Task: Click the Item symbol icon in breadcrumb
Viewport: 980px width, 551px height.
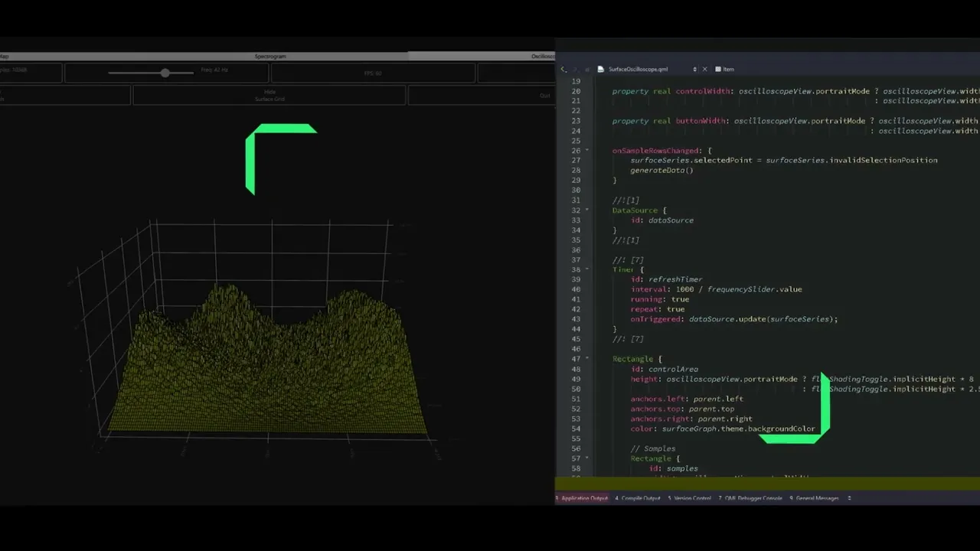Action: (x=718, y=69)
